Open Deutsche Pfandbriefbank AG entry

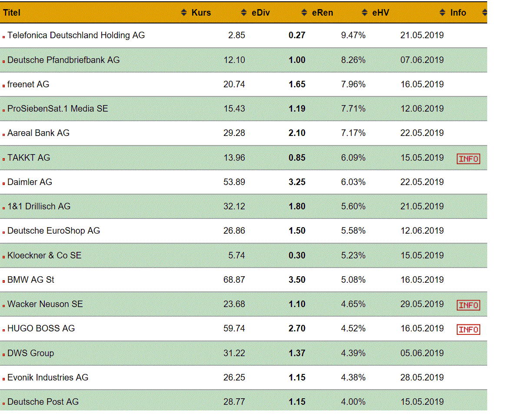[x=63, y=60]
